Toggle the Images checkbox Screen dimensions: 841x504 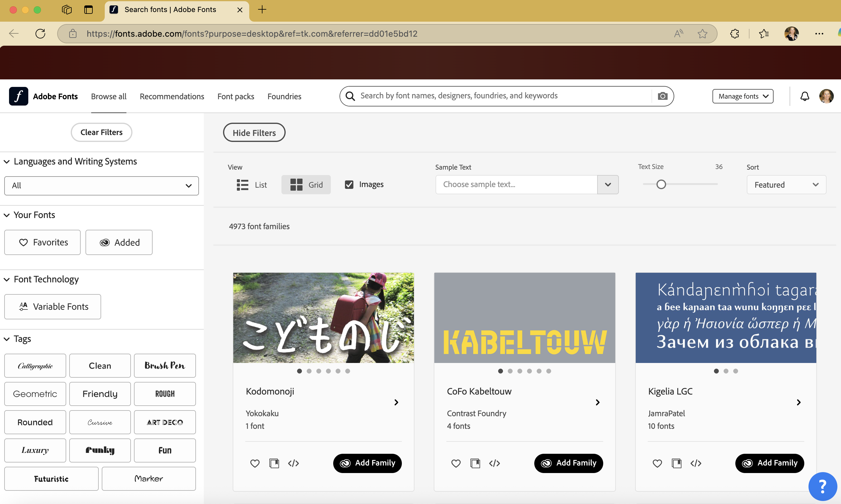click(349, 184)
